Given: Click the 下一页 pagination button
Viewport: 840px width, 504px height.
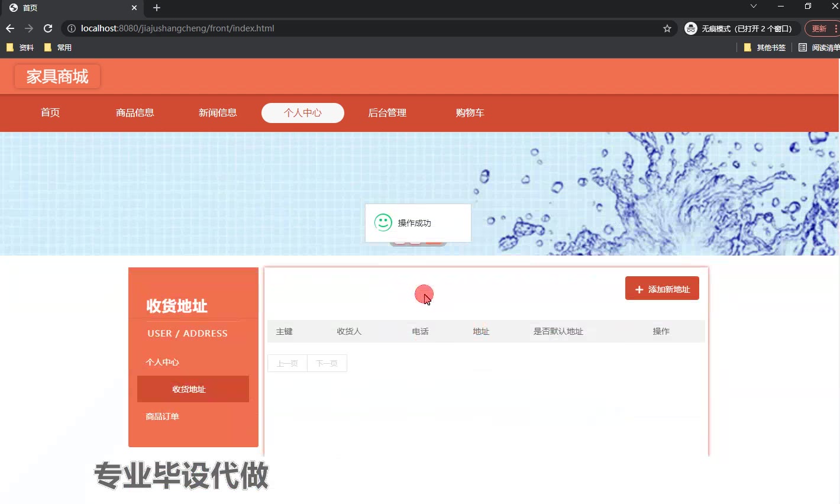Looking at the screenshot, I should 327,363.
